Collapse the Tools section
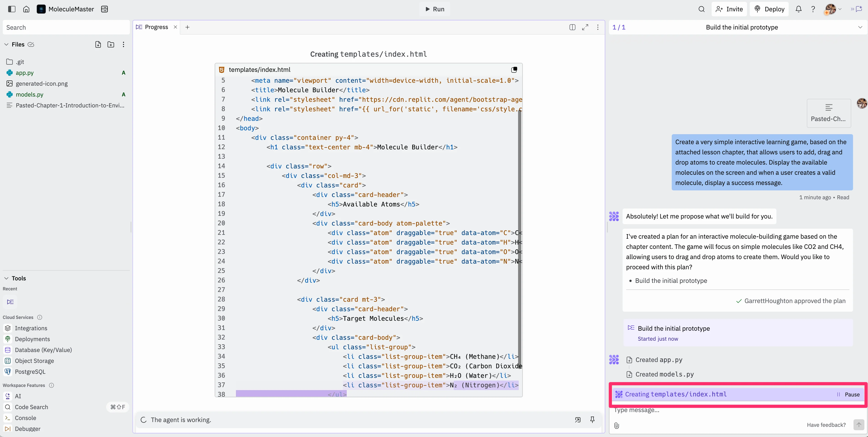This screenshot has height=437, width=868. click(x=6, y=278)
